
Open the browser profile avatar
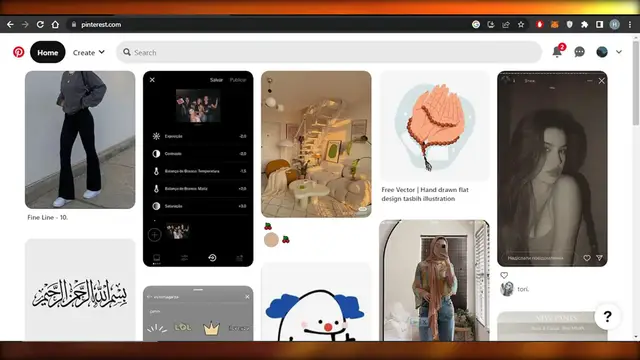pos(614,24)
